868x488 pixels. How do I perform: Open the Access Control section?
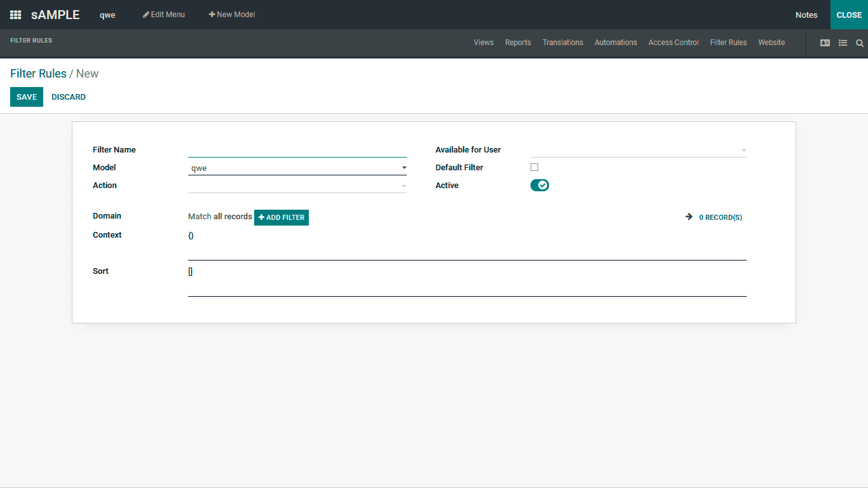[673, 43]
